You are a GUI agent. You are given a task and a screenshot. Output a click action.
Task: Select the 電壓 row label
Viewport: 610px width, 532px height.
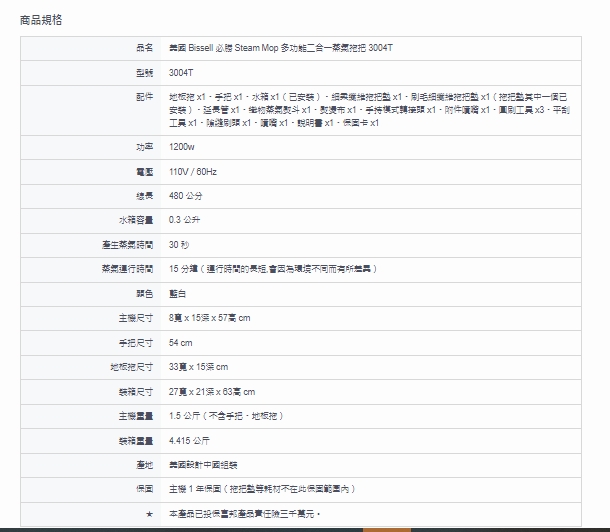144,172
